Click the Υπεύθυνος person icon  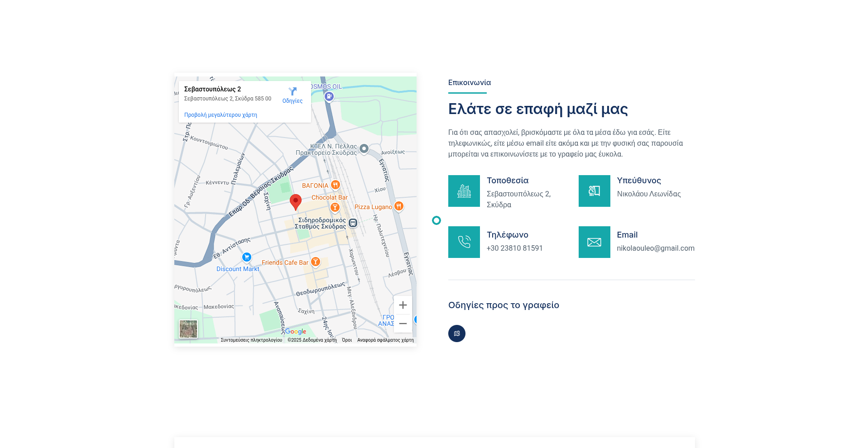click(x=595, y=191)
